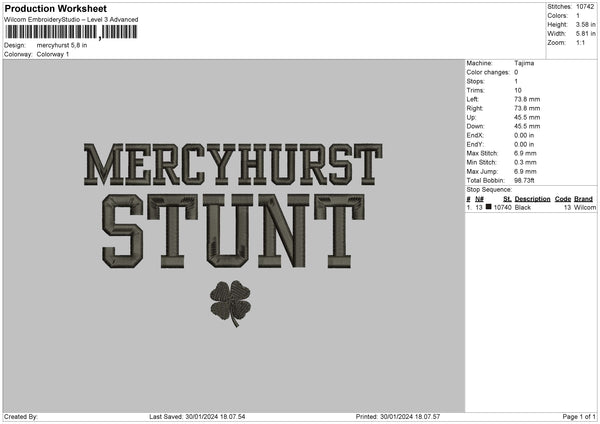
Task: Select the EndX value '0.00 in'
Action: 524,135
